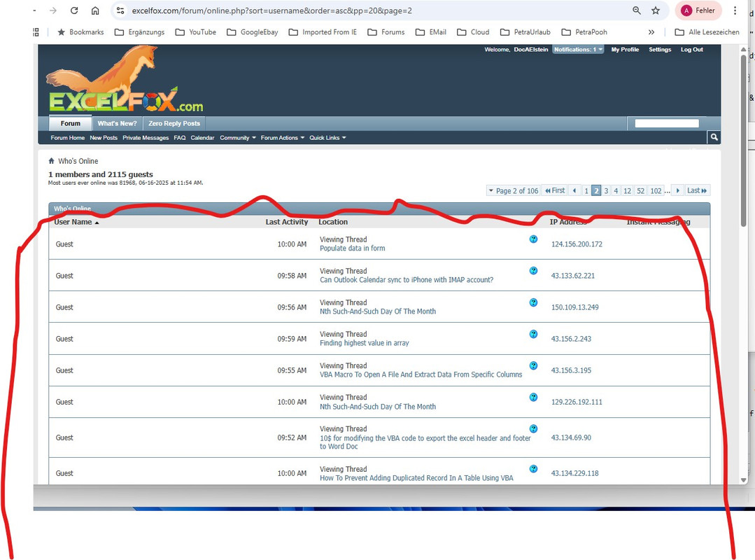Click the browser address bar URL

coord(272,10)
